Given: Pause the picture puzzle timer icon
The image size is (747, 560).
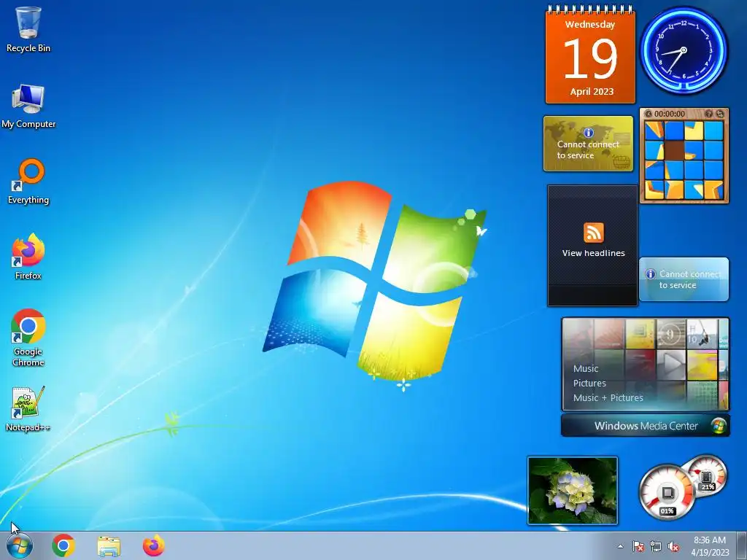Looking at the screenshot, I should [x=649, y=114].
